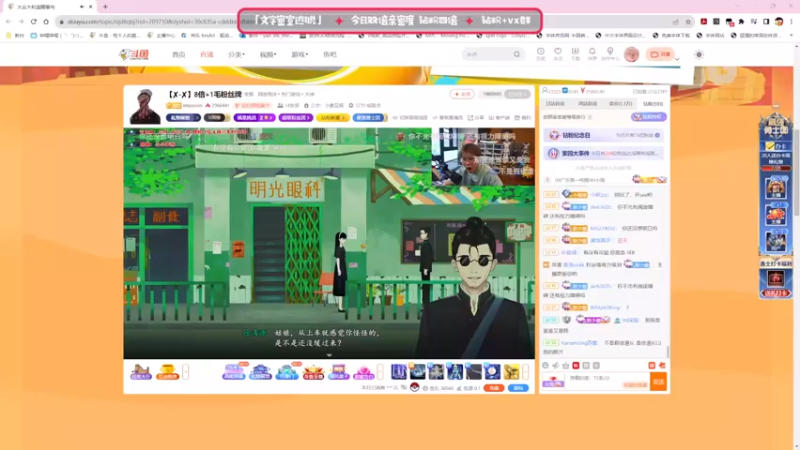Screen dimensions: 800x450
Task: Click the 开播 start streaming button
Action: pos(660,54)
